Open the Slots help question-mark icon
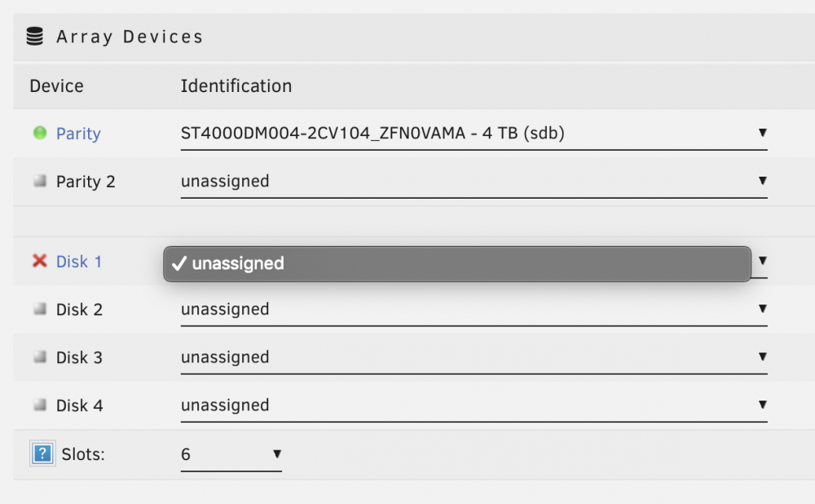Viewport: 815px width, 504px height. 42,454
